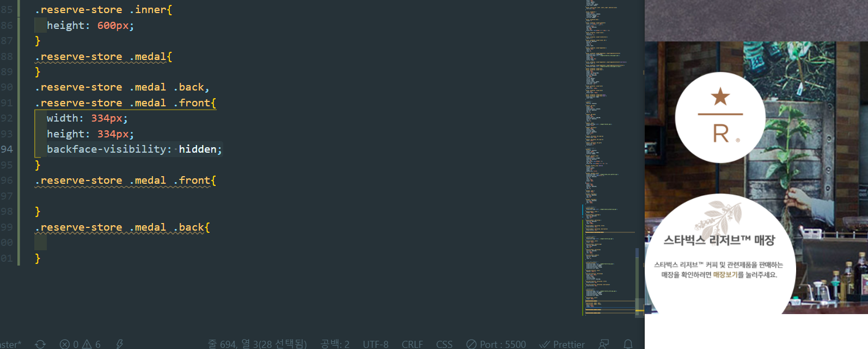Click the '매장보기' link in the preview medal
The width and height of the screenshot is (868, 349).
725,275
